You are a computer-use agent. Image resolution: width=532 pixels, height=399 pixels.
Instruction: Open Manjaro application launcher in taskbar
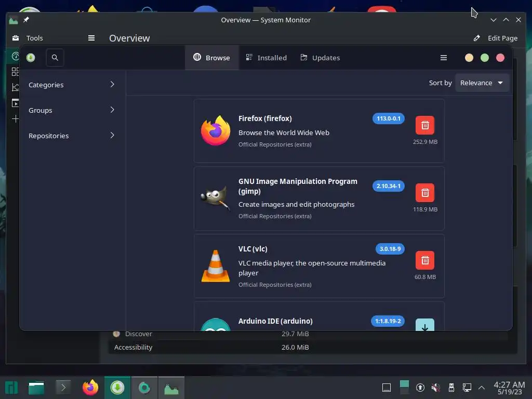tap(11, 388)
